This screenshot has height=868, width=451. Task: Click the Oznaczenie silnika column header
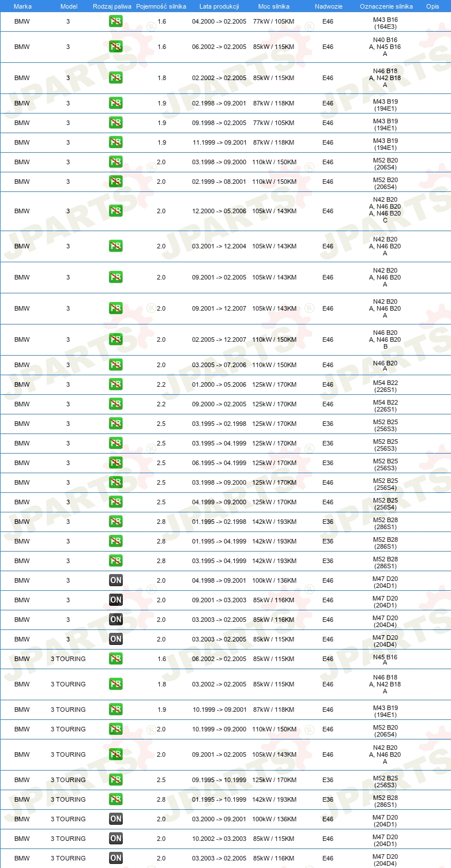(x=386, y=6)
